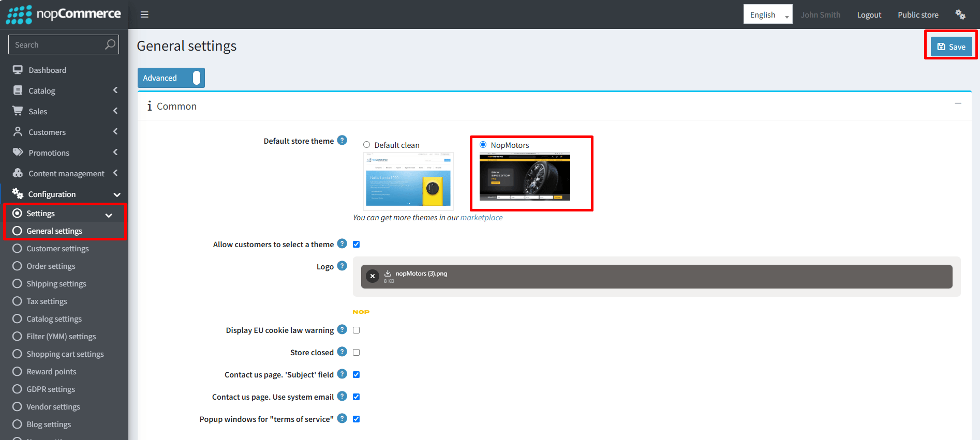Download the nopMotors (3).png file icon

tap(388, 273)
